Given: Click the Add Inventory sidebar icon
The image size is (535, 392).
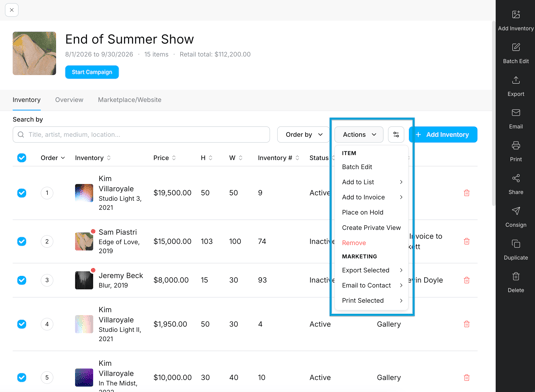Looking at the screenshot, I should pyautogui.click(x=516, y=15).
